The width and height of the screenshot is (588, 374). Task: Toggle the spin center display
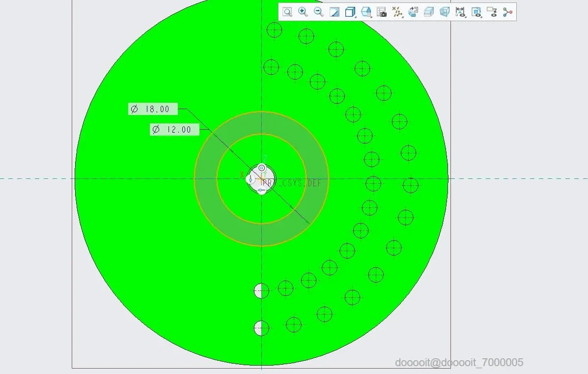pos(476,12)
